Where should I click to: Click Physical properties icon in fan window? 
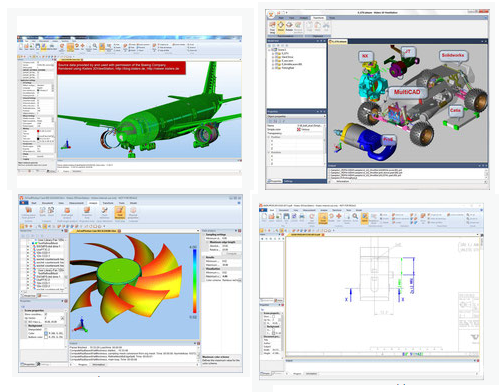pyautogui.click(x=133, y=213)
